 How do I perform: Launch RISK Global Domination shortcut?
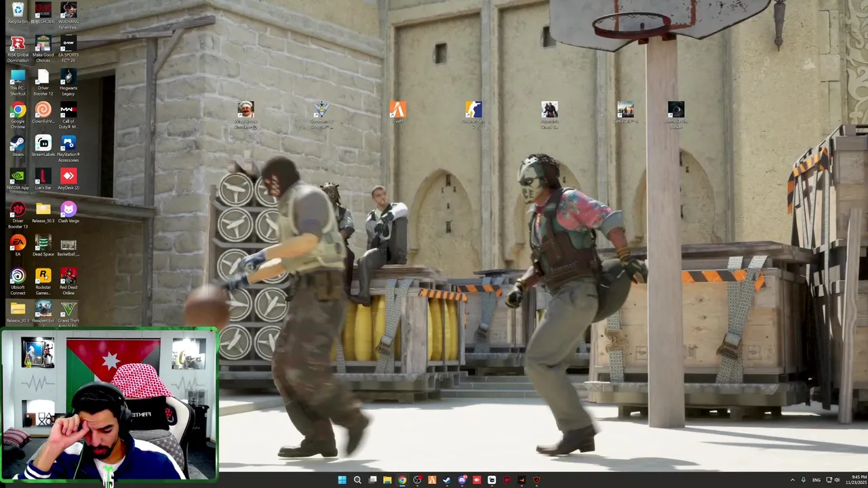point(18,49)
